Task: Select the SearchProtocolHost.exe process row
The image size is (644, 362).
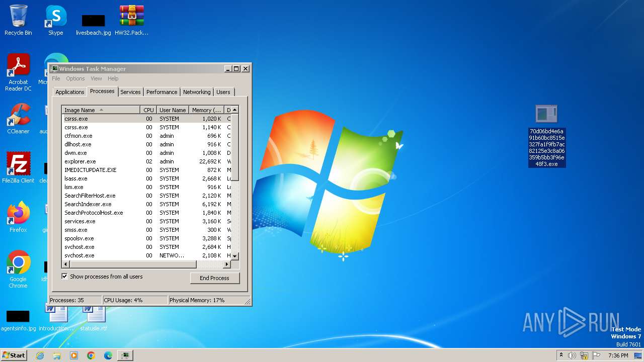Action: pyautogui.click(x=146, y=213)
